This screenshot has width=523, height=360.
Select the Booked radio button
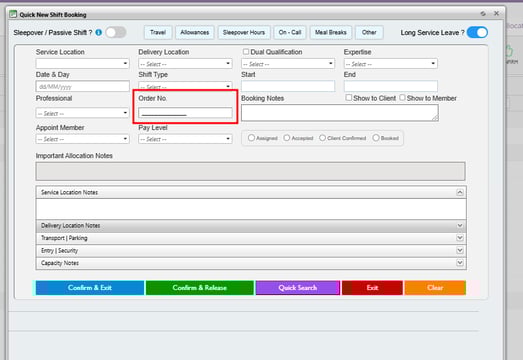click(376, 138)
